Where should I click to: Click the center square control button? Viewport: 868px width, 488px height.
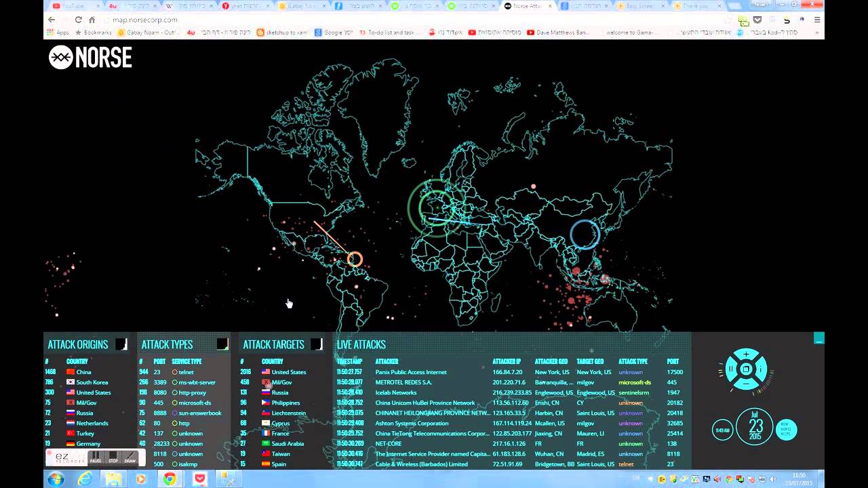coord(746,369)
